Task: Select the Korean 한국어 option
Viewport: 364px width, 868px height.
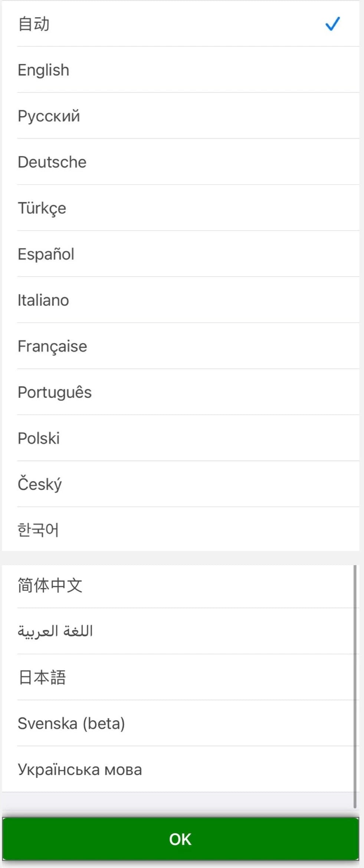Action: (x=38, y=530)
